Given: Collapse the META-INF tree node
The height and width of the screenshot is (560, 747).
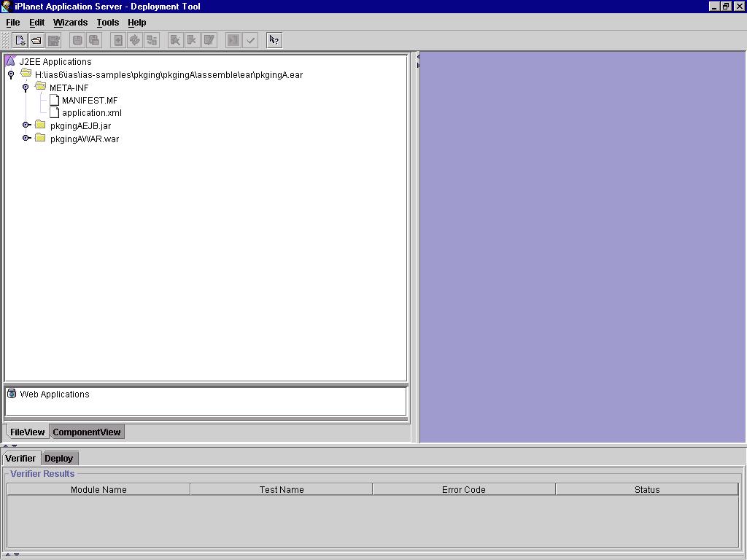Looking at the screenshot, I should [x=26, y=87].
